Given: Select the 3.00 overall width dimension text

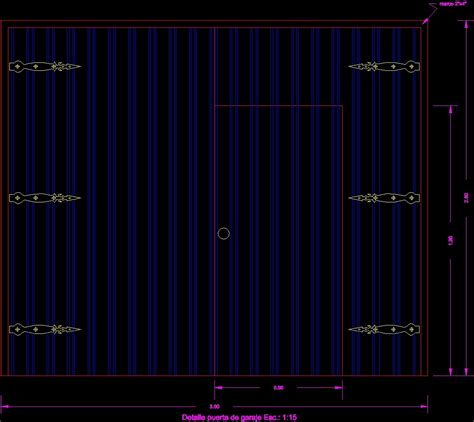Looking at the screenshot, I should (215, 407).
